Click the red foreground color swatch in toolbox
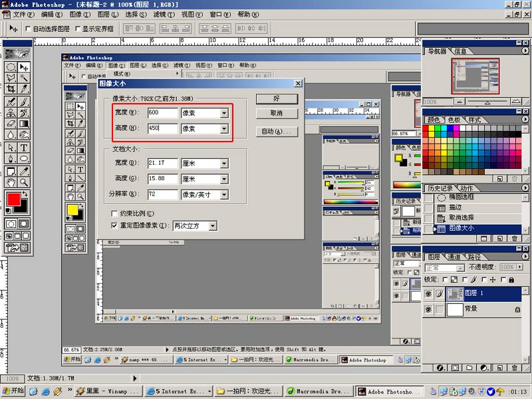532x399 pixels. (x=13, y=199)
